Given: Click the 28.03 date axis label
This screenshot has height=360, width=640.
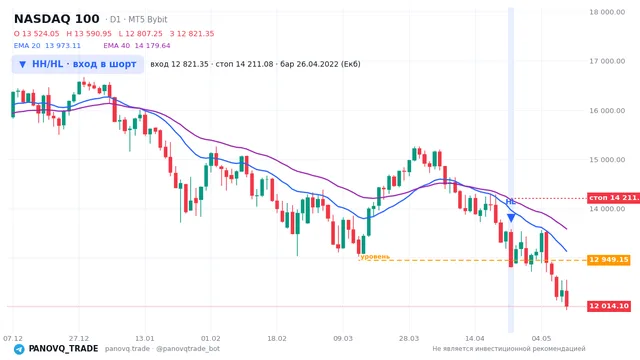Looking at the screenshot, I should click(x=409, y=338).
